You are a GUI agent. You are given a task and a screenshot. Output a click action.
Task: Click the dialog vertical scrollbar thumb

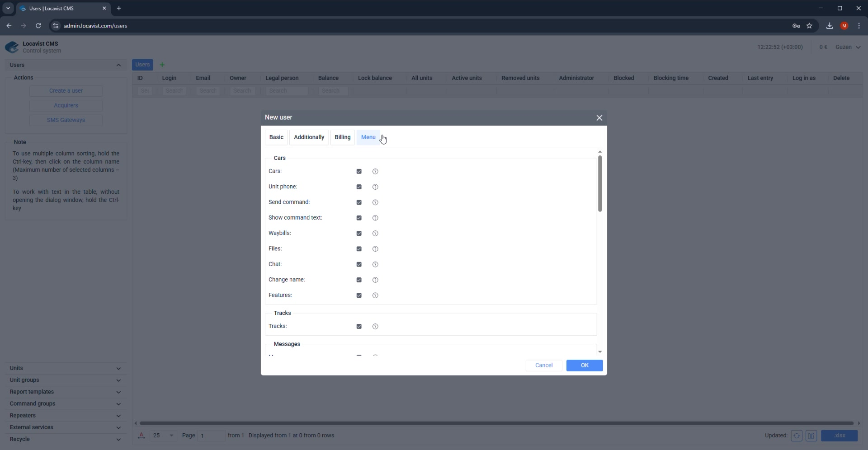pyautogui.click(x=600, y=183)
